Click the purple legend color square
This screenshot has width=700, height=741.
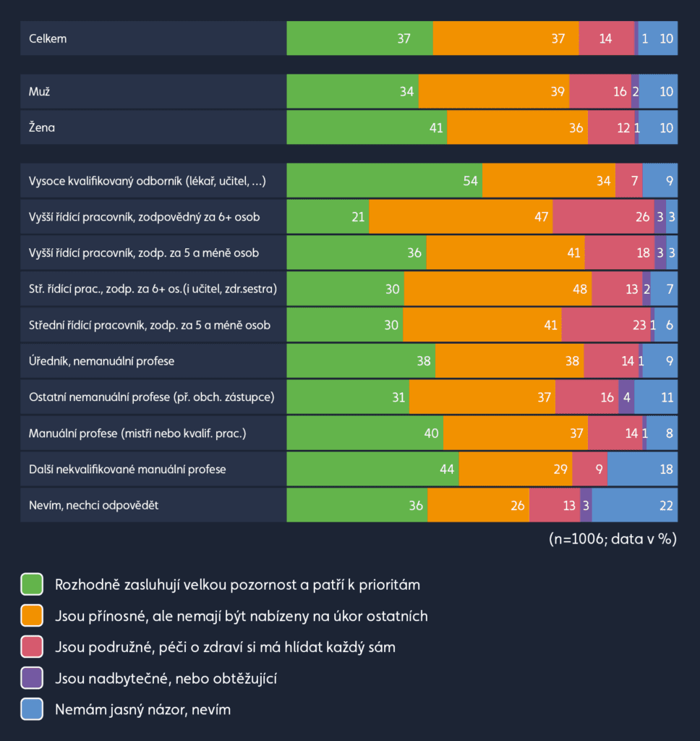click(x=33, y=679)
